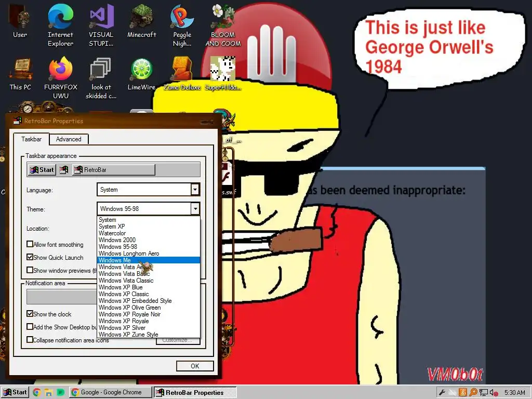Open the SuperHilda... desktop icon

223,74
